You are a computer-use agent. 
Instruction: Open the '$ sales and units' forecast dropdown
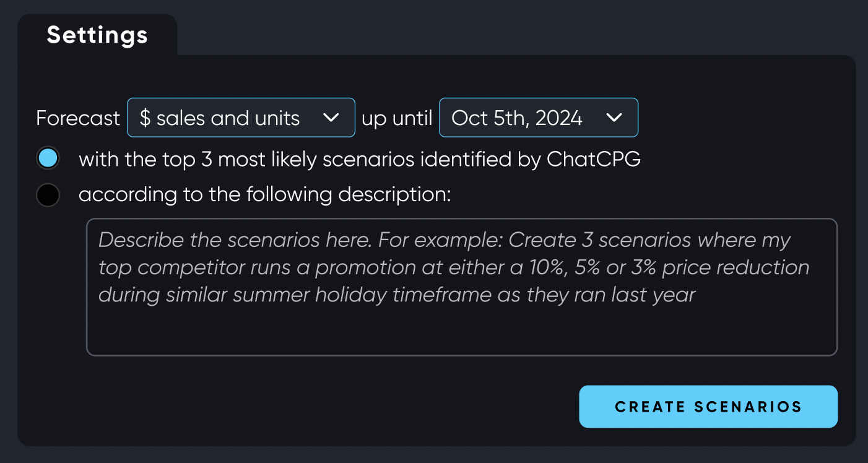241,118
